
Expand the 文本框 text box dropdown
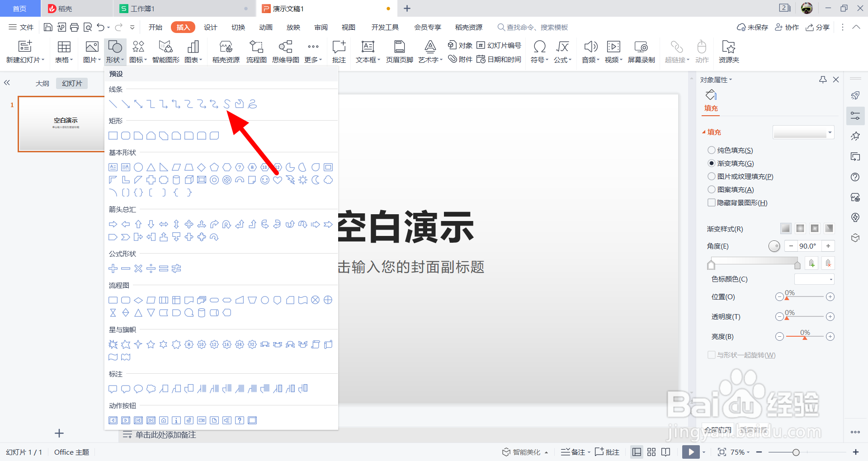(x=368, y=60)
